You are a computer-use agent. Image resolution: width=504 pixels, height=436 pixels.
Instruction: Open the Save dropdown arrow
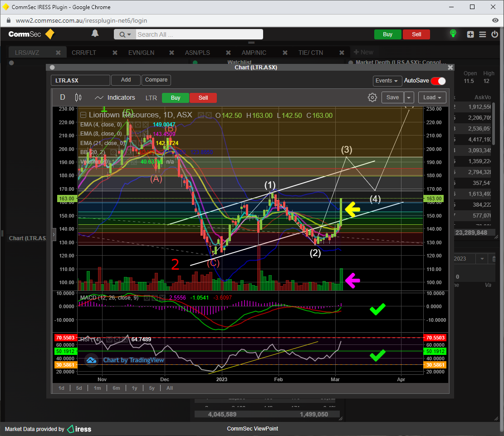(x=409, y=97)
